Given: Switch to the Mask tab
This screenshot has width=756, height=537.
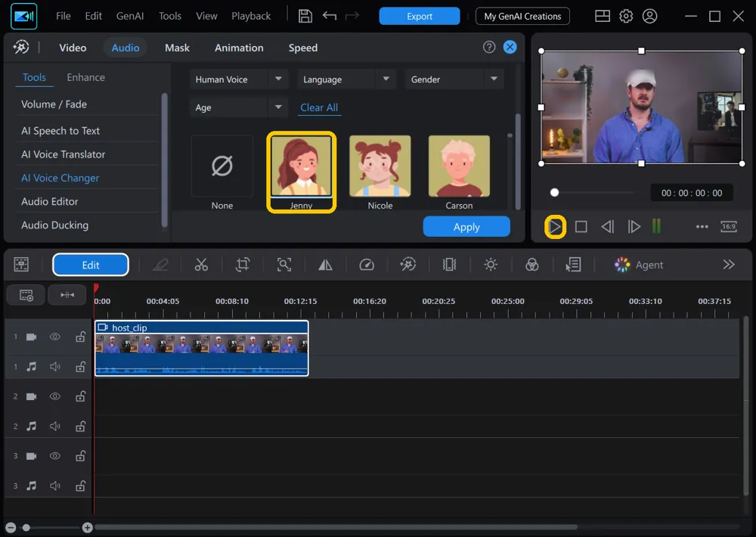Looking at the screenshot, I should pos(177,48).
